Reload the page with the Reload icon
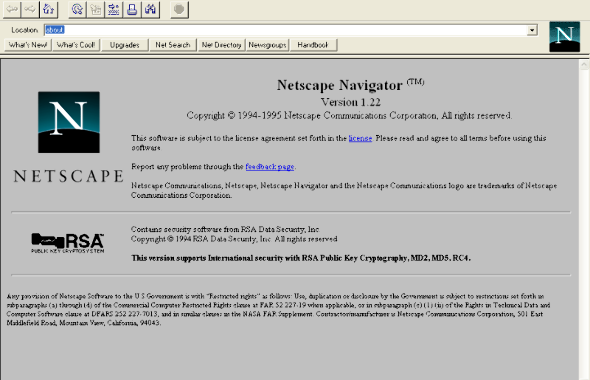The height and width of the screenshot is (380, 590). coord(77,9)
